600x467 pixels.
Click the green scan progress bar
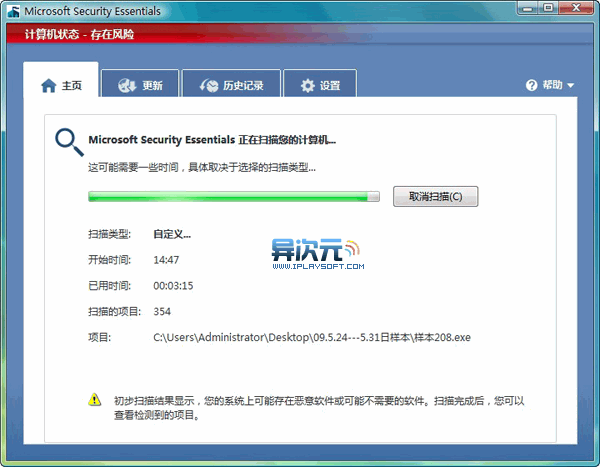click(234, 196)
